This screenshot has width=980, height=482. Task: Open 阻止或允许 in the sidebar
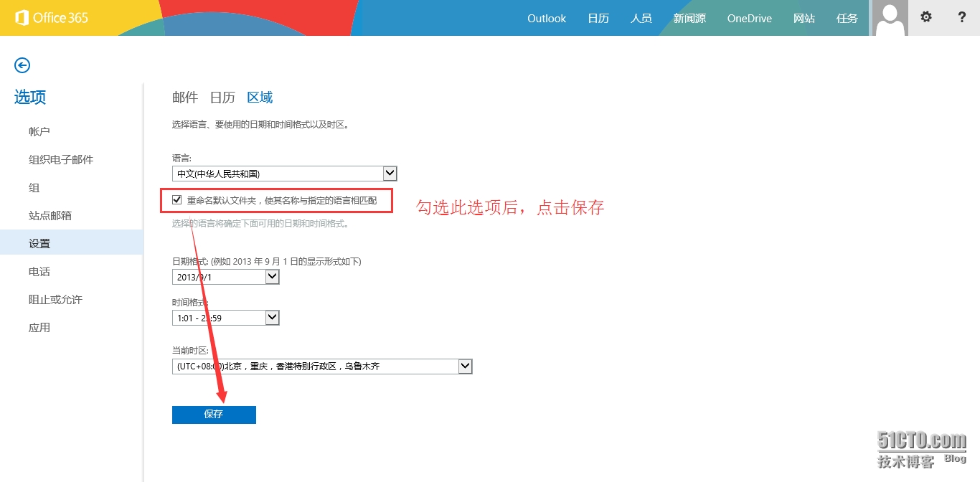[x=55, y=300]
